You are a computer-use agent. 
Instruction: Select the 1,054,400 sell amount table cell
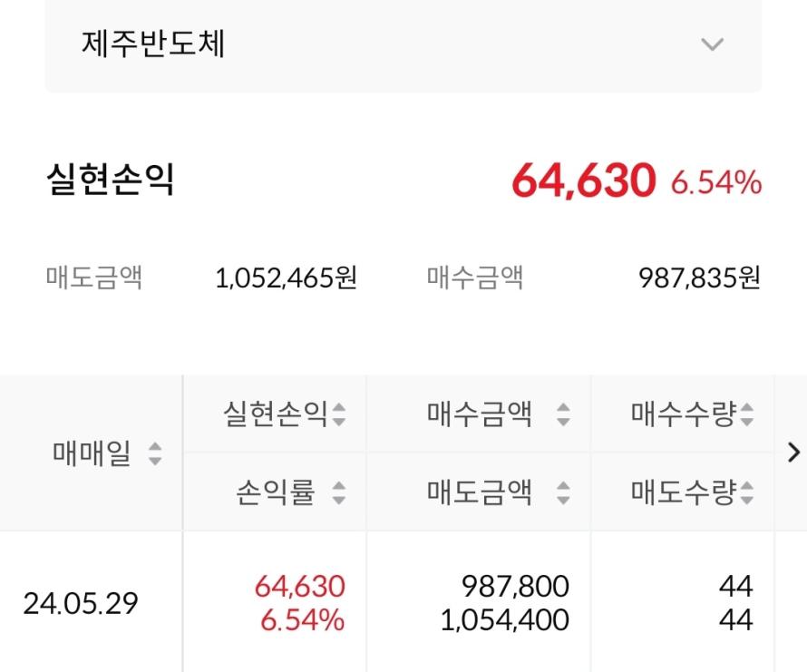(505, 620)
